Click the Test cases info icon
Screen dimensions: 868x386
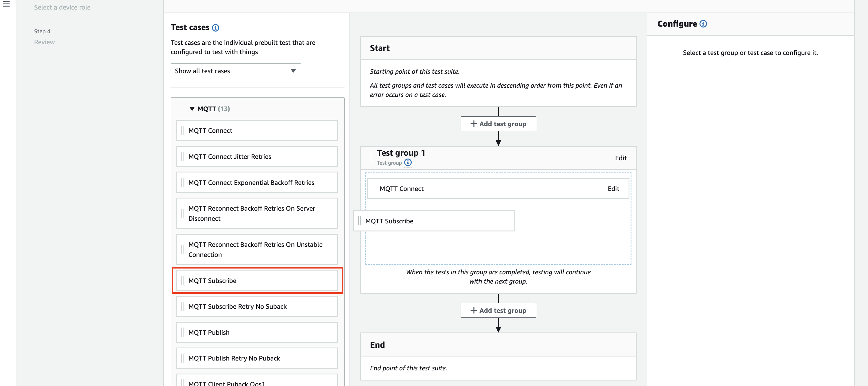(215, 27)
